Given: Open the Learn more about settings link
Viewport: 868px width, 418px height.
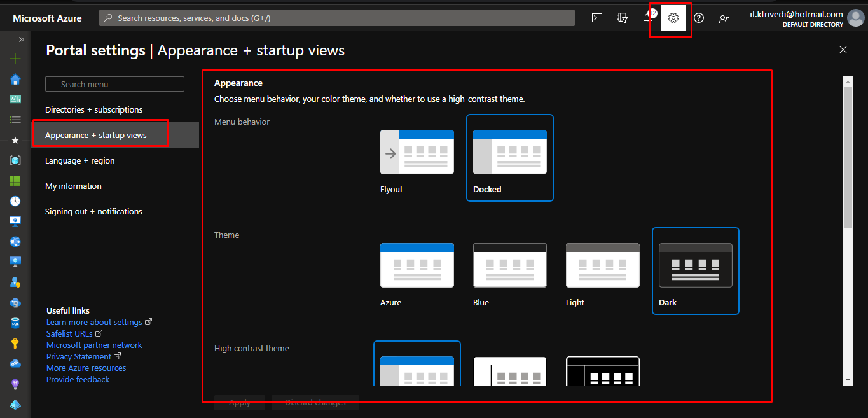Looking at the screenshot, I should [x=94, y=323].
